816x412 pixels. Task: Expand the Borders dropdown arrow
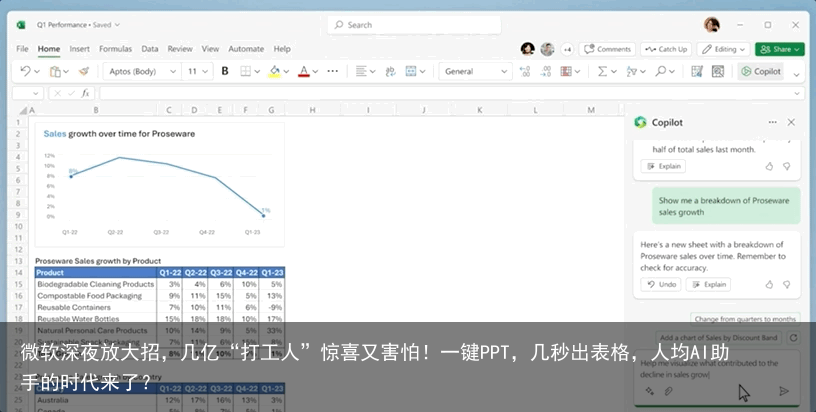257,72
